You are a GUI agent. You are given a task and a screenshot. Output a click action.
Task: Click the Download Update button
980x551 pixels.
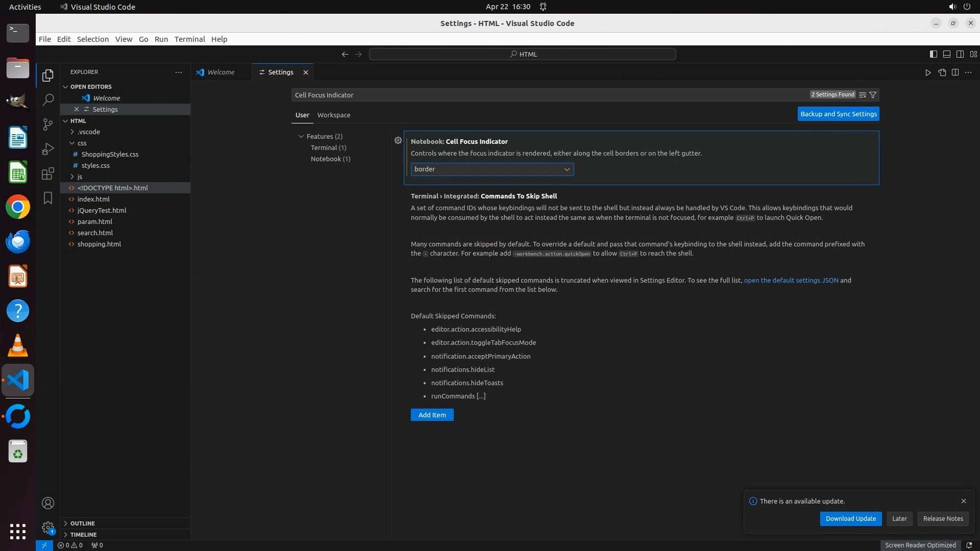(x=850, y=518)
